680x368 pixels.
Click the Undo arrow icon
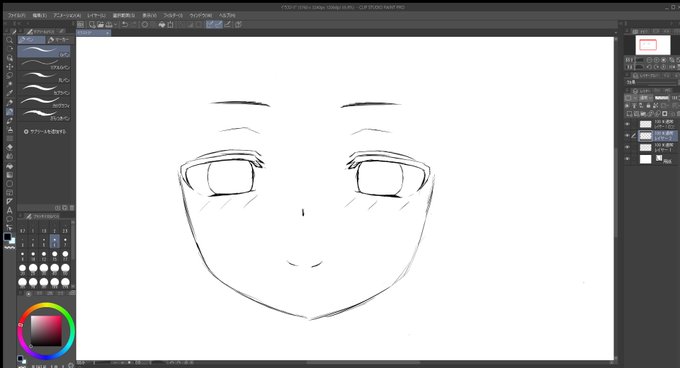[x=125, y=25]
